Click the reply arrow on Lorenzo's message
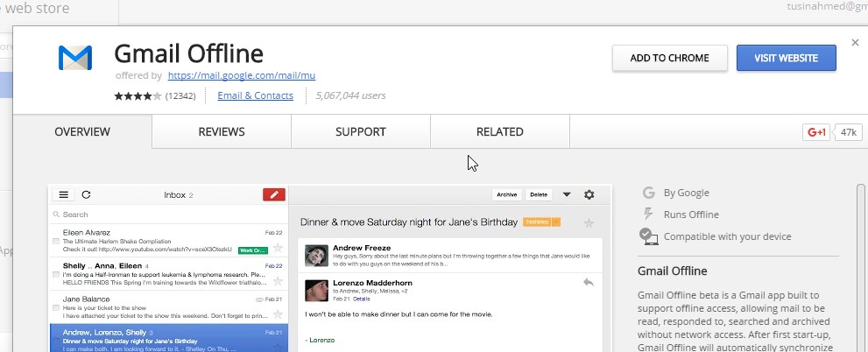This screenshot has height=352, width=868. pyautogui.click(x=589, y=282)
